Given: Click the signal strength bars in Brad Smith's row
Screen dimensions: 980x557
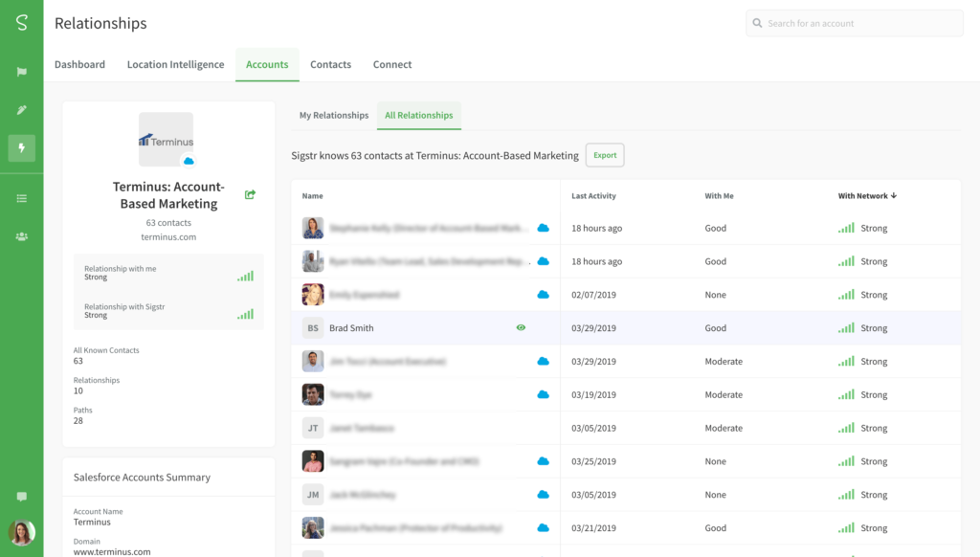Looking at the screenshot, I should click(846, 327).
